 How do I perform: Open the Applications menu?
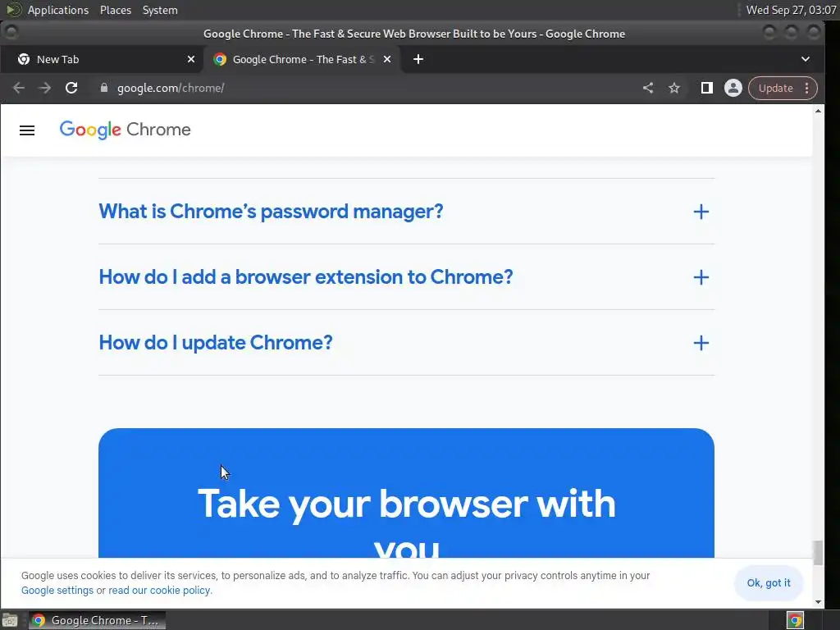58,10
